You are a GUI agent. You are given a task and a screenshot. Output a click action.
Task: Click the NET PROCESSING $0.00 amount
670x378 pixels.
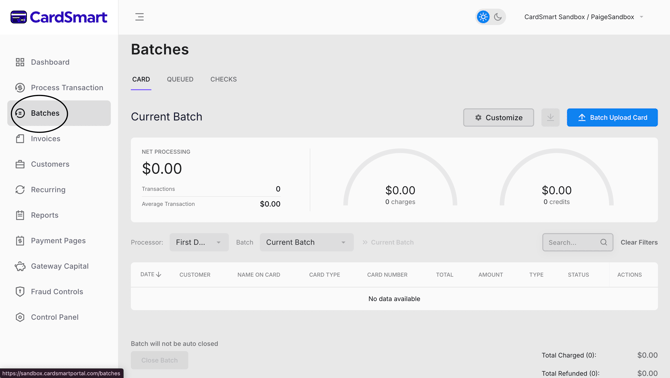click(x=162, y=169)
